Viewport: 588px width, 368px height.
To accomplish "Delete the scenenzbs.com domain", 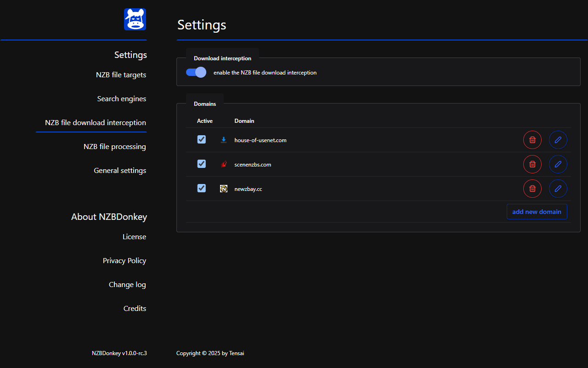I will tap(532, 164).
